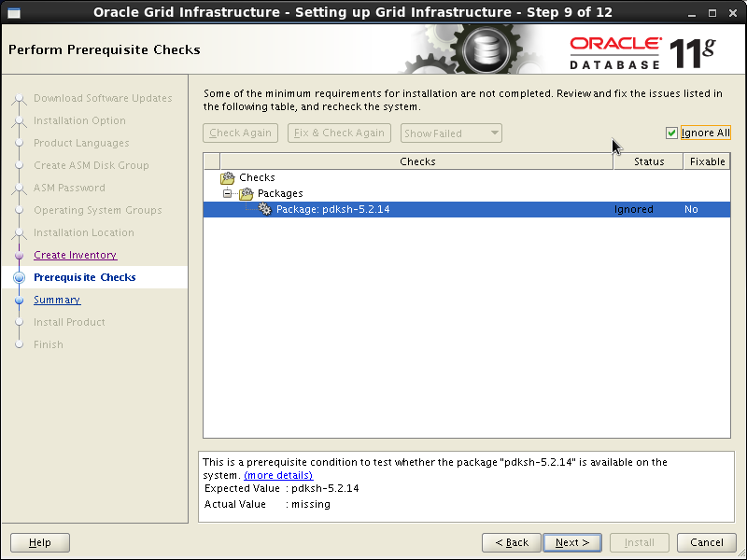Open the window menu icon in title bar
This screenshot has width=747, height=560.
click(14, 13)
